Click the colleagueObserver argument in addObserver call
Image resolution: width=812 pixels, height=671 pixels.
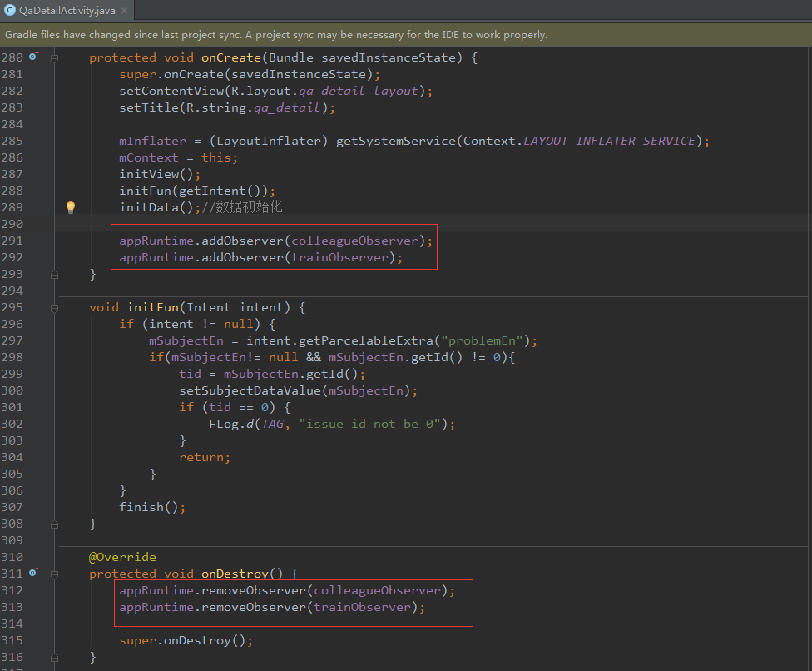[354, 241]
